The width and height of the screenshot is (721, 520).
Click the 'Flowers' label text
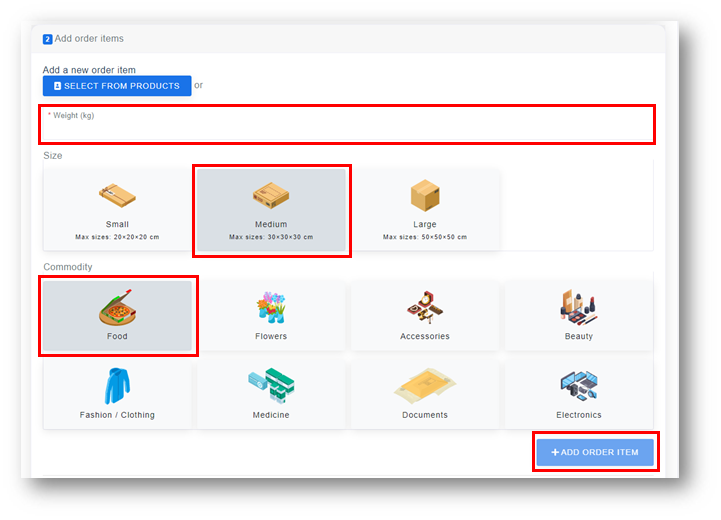point(271,336)
